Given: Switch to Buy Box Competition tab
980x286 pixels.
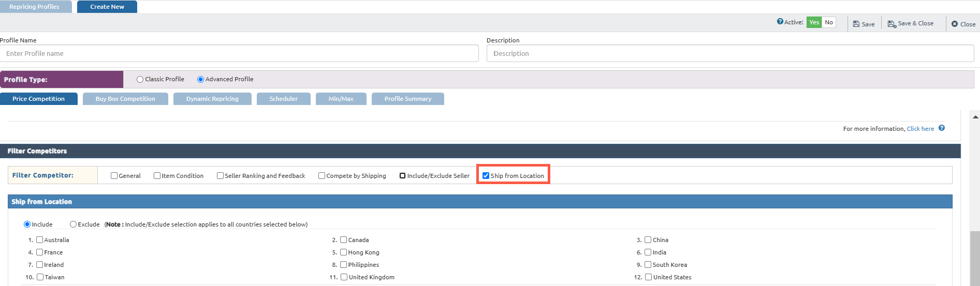Looking at the screenshot, I should click(x=125, y=99).
